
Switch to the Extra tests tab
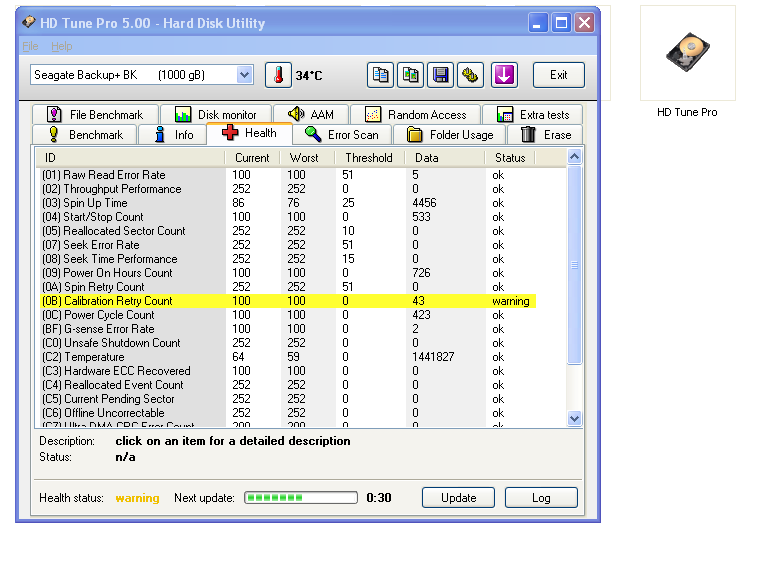[533, 114]
